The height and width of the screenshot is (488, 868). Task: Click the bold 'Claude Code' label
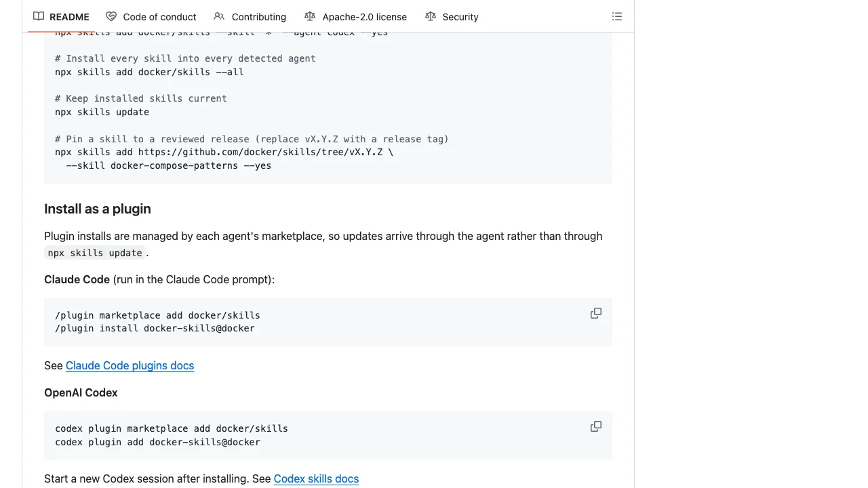pos(77,279)
